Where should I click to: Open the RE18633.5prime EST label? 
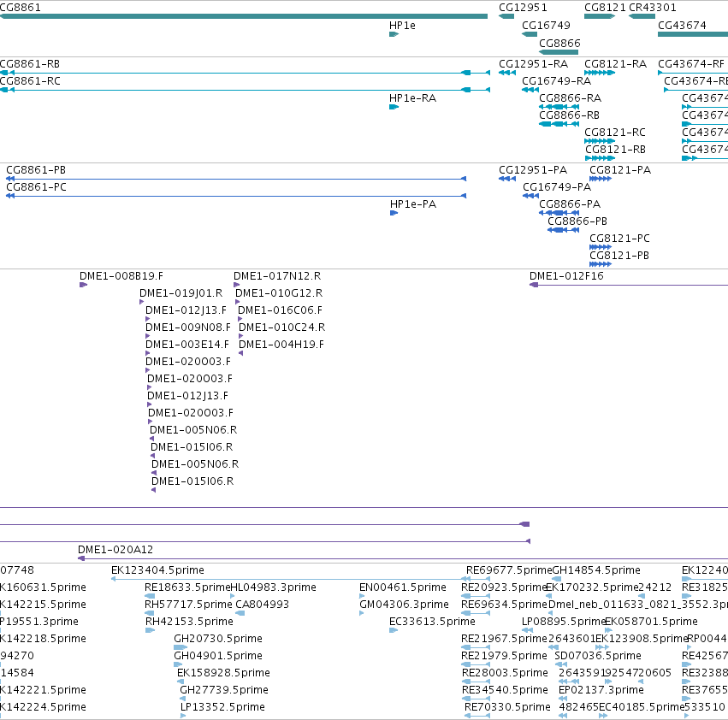[x=187, y=587]
